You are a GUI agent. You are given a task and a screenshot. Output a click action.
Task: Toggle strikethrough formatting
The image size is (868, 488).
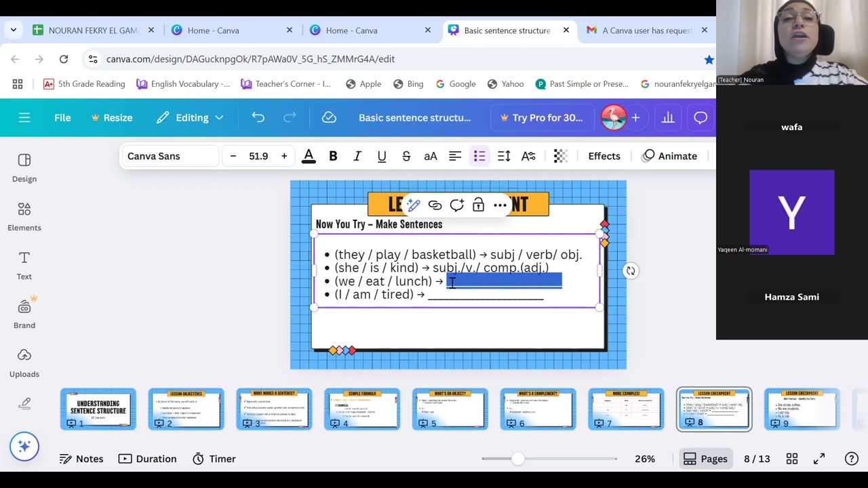coord(406,156)
